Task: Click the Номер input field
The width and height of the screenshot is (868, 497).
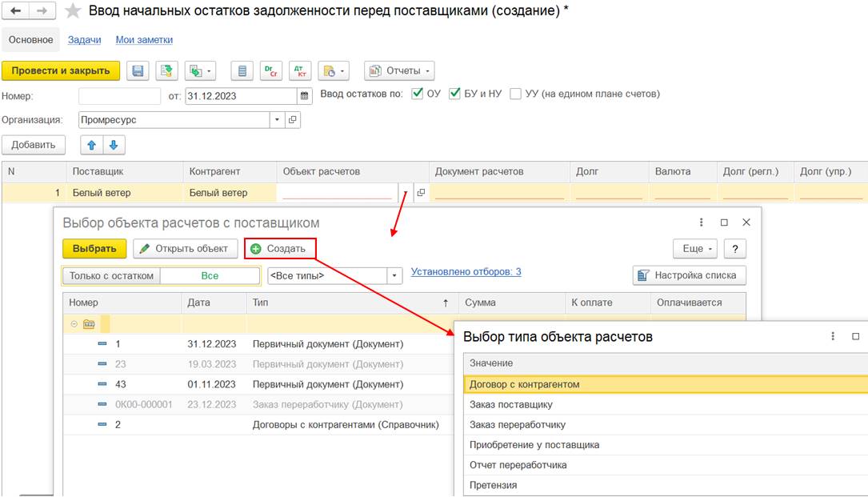Action: 119,96
